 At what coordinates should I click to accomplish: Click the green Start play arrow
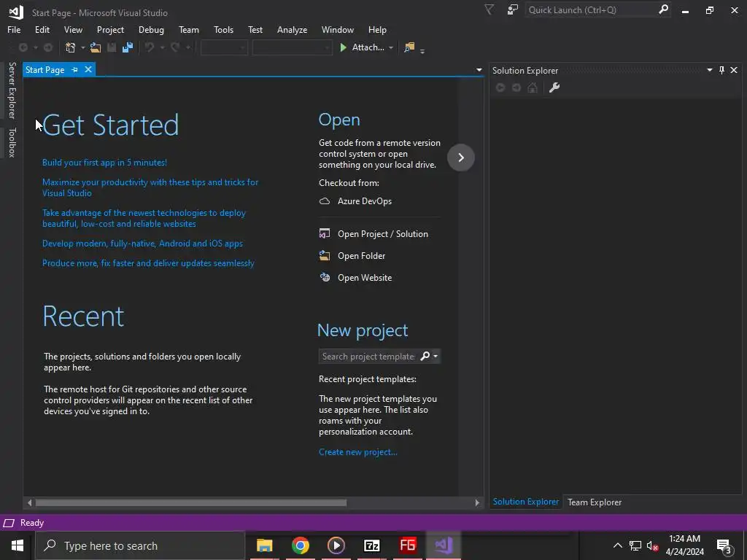coord(343,47)
